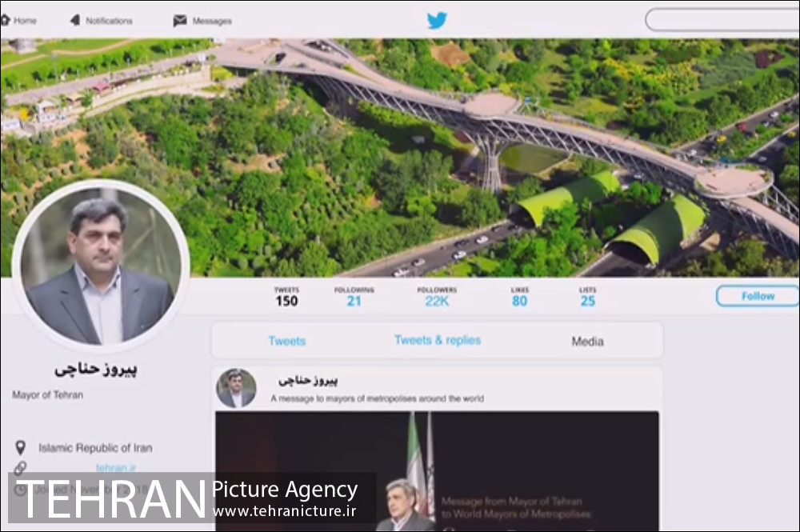Click the Twitter bird logo
Screen dimensions: 800x532
coord(437,21)
